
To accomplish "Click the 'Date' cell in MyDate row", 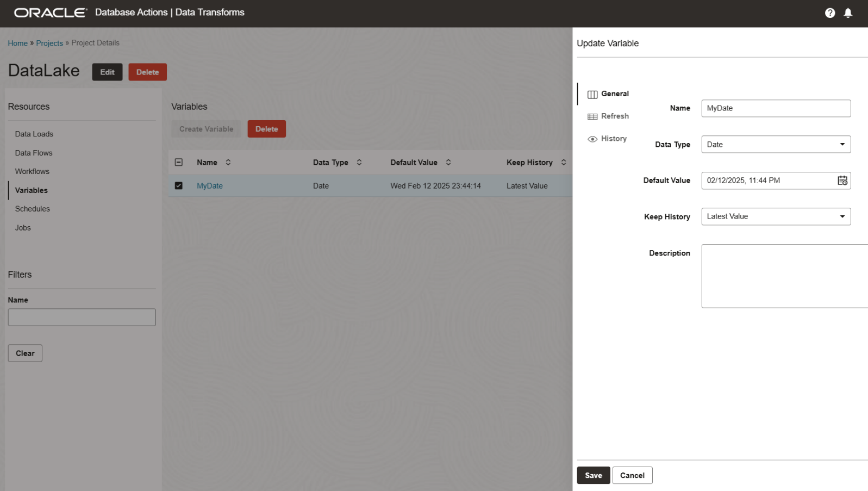I will [x=321, y=186].
